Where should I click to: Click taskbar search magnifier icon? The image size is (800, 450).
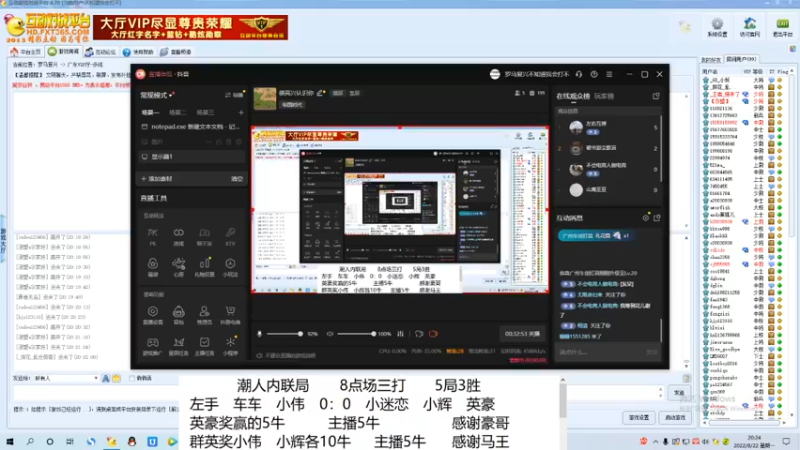pyautogui.click(x=30, y=441)
